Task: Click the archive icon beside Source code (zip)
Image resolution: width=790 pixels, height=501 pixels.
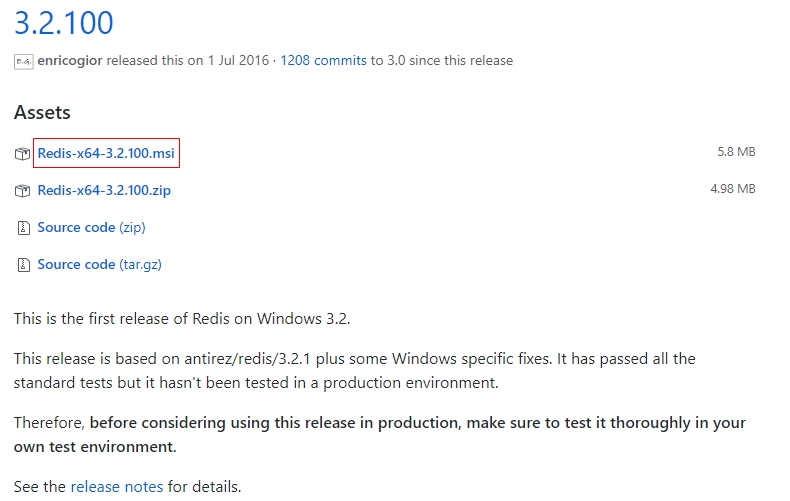Action: click(x=24, y=228)
